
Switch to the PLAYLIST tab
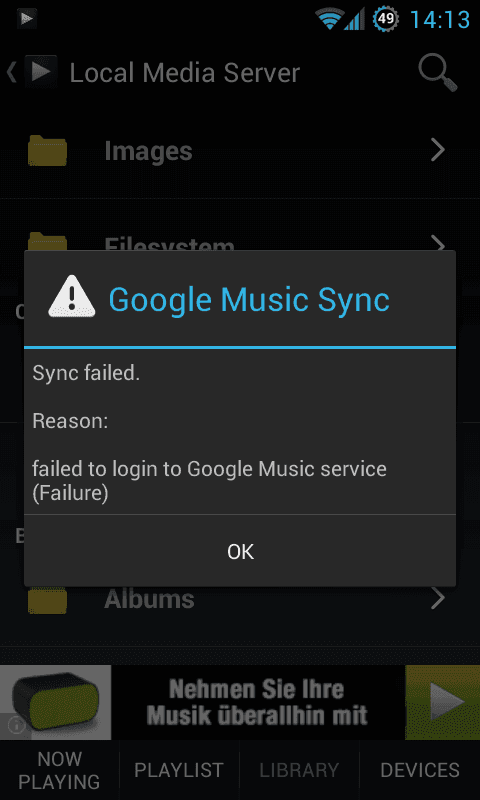179,770
